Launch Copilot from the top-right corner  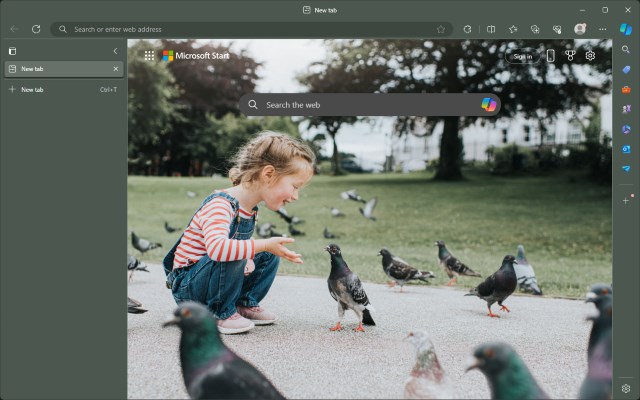pos(626,29)
